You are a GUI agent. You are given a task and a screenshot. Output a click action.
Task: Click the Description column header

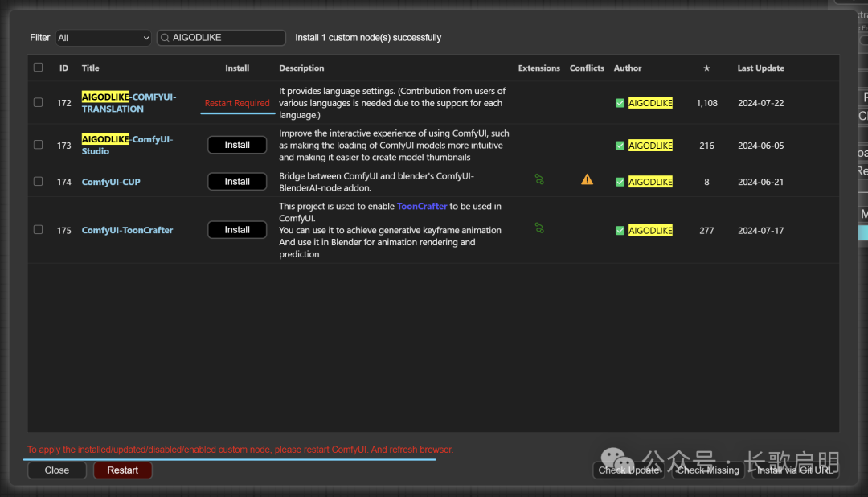tap(301, 68)
